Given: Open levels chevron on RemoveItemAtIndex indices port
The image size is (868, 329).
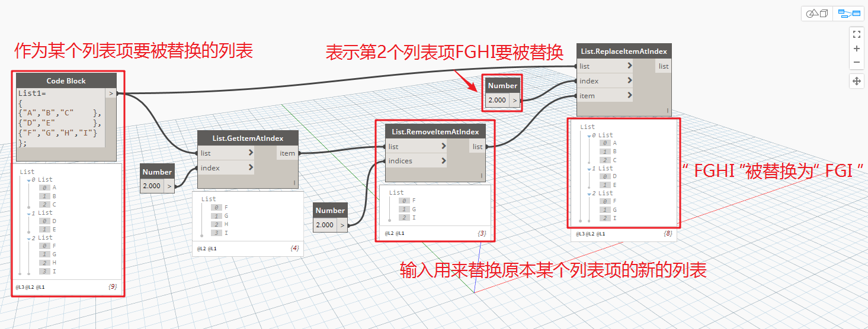Looking at the screenshot, I should point(444,161).
